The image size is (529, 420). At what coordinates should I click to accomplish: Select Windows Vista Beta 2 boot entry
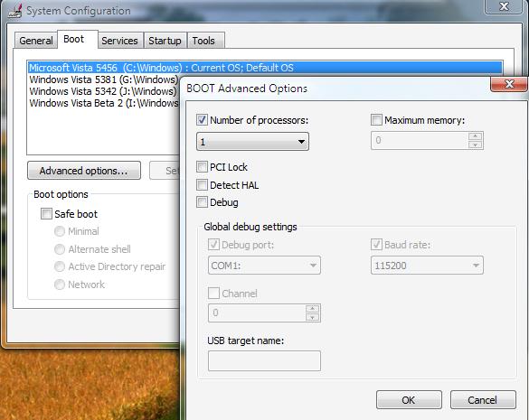104,103
